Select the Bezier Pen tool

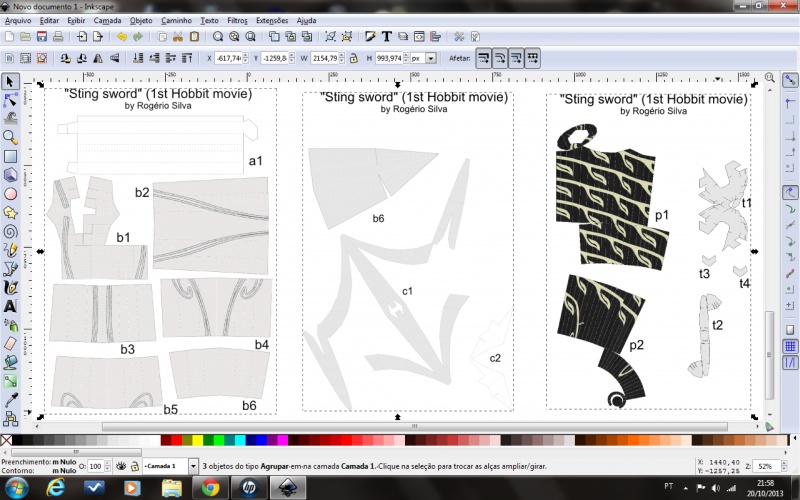10,268
